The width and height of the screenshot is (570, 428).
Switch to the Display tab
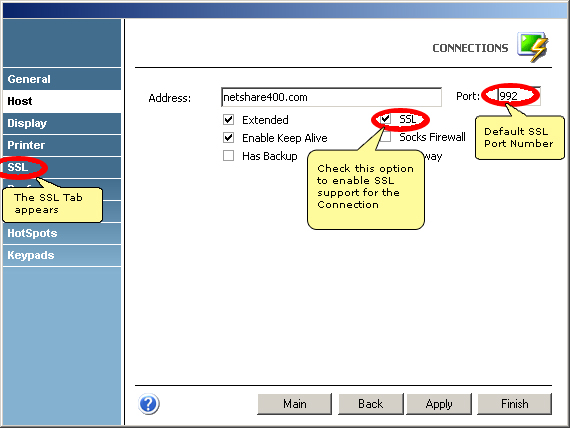(x=62, y=123)
